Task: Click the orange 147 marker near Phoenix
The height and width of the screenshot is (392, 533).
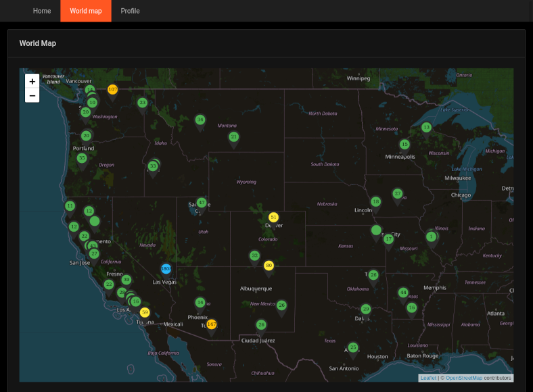Action: tap(212, 324)
